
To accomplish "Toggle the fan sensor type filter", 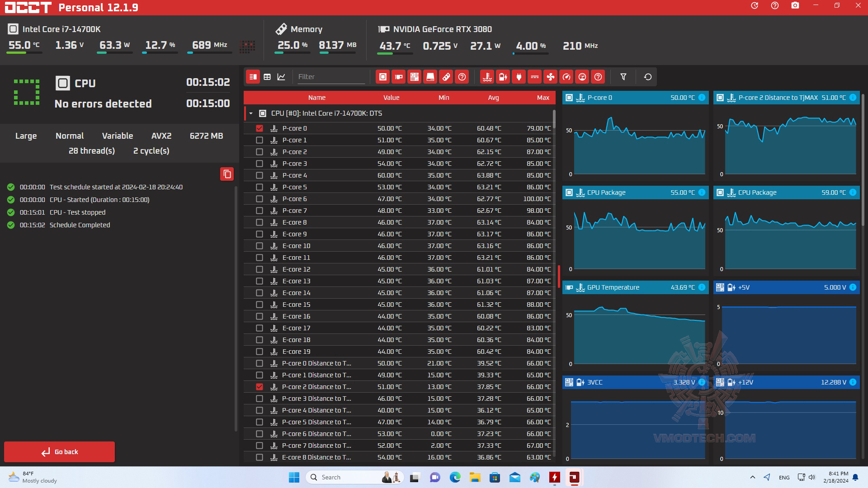I will pyautogui.click(x=550, y=77).
